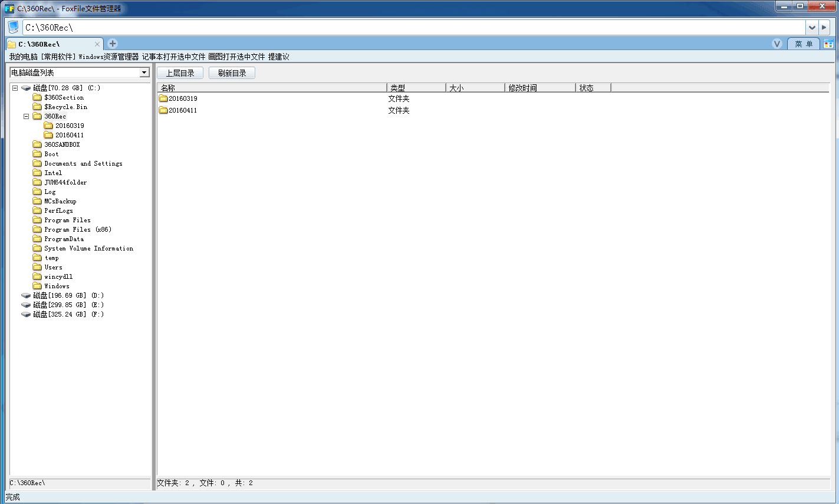Click the 20160319 folder icon in the file list
Viewport: 839px width, 504px height.
[163, 98]
